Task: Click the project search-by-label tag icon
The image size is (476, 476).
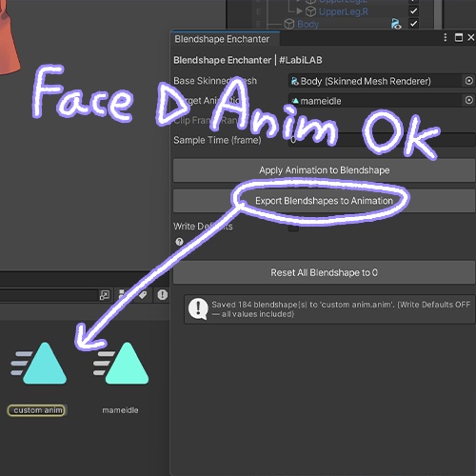Action: pos(143,295)
